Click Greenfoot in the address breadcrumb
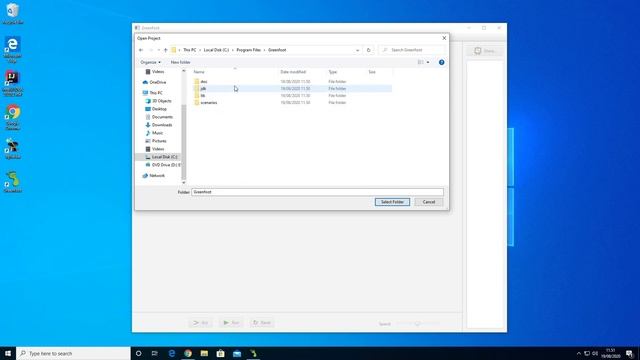 click(277, 50)
